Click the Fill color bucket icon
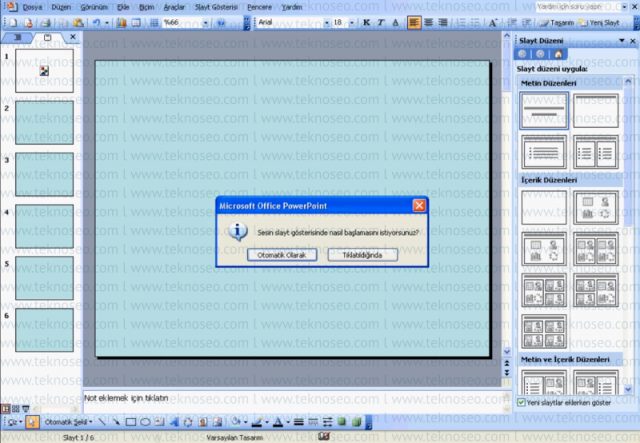The height and width of the screenshot is (443, 640). coord(236,422)
